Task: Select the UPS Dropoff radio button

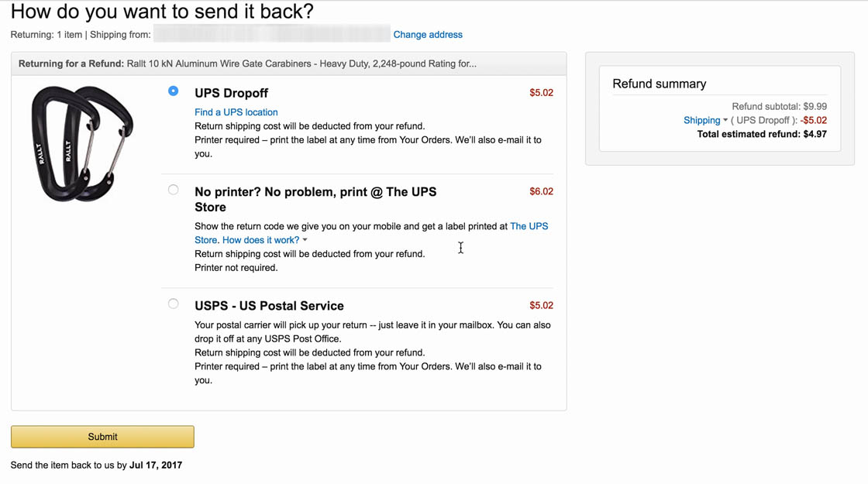Action: point(173,91)
